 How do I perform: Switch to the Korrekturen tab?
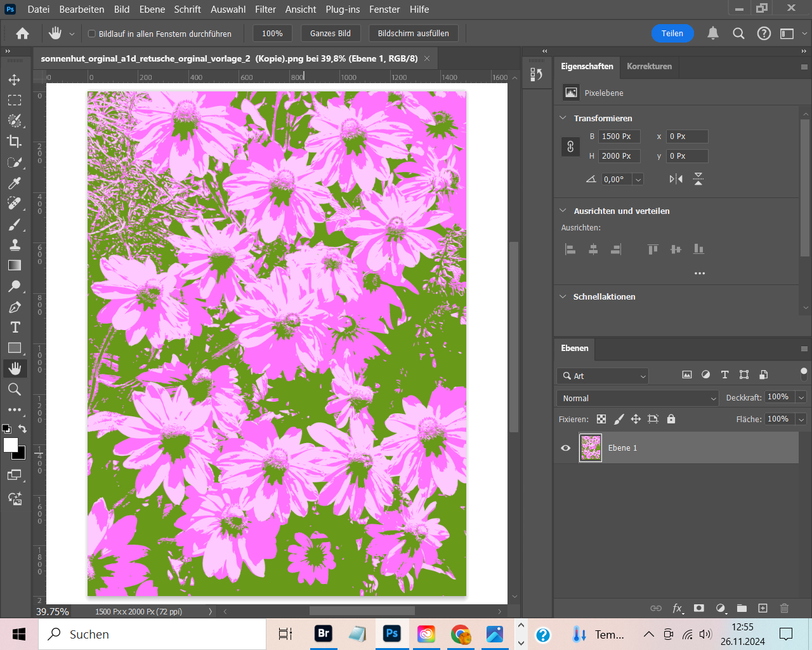[649, 66]
